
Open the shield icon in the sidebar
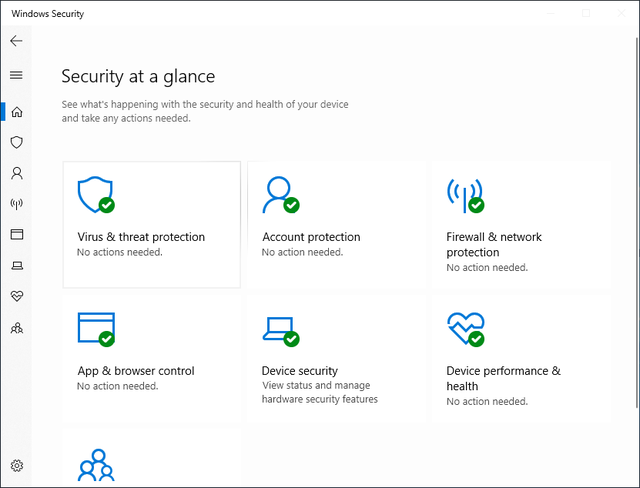pyautogui.click(x=16, y=143)
